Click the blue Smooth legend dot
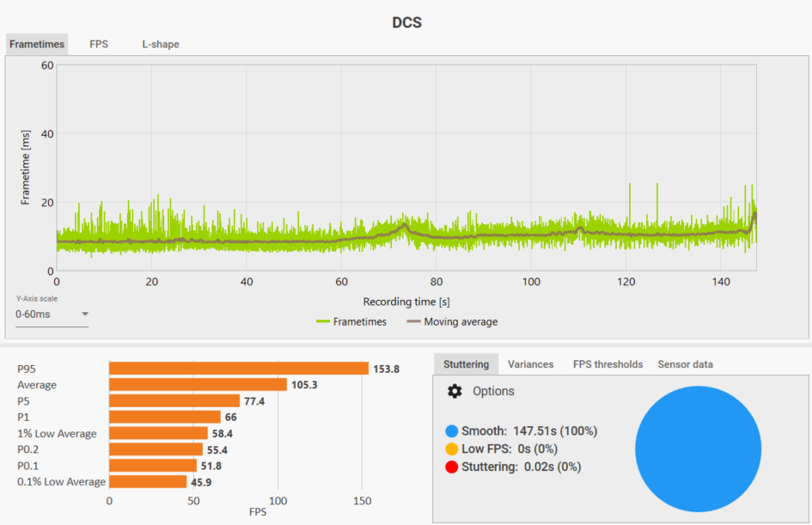The image size is (812, 525). (452, 430)
